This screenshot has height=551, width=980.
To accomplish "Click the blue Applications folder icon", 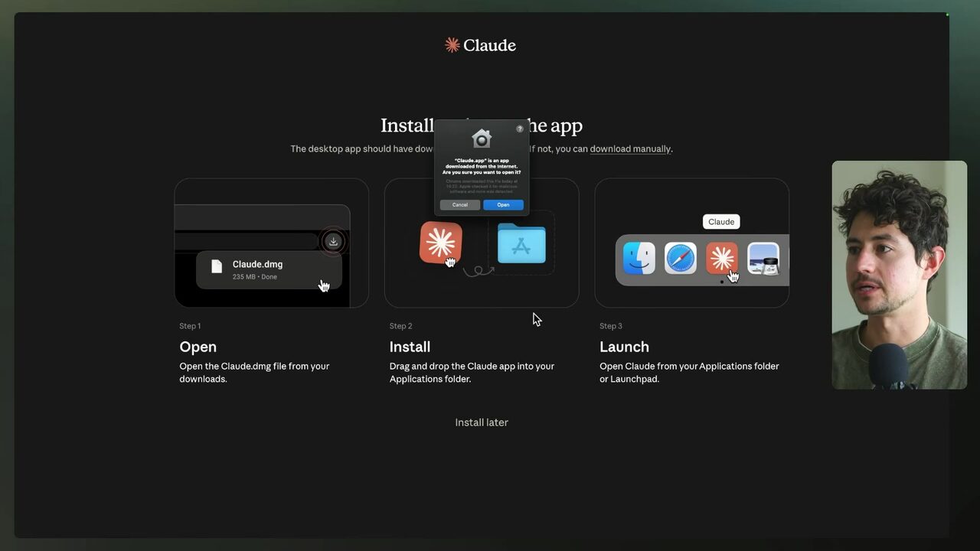I will (x=521, y=243).
